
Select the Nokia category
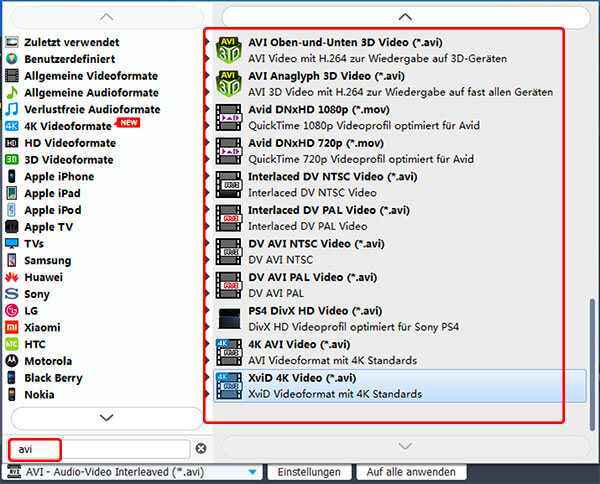click(x=39, y=394)
